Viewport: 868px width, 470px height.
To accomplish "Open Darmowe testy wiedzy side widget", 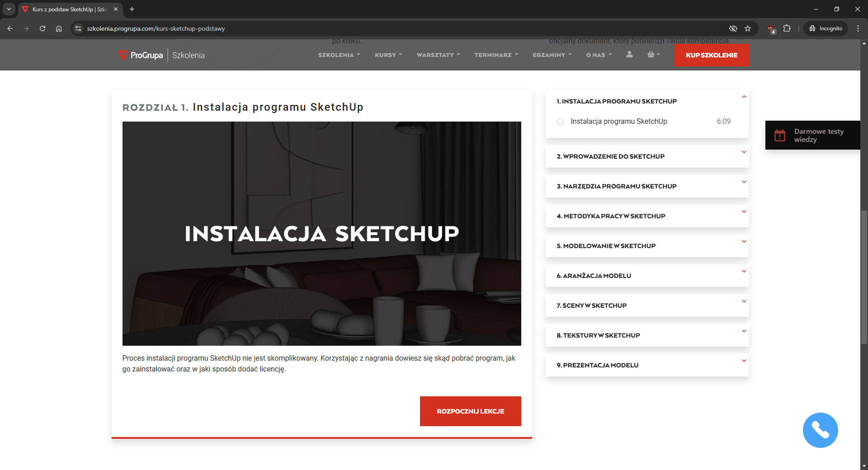I will click(813, 135).
